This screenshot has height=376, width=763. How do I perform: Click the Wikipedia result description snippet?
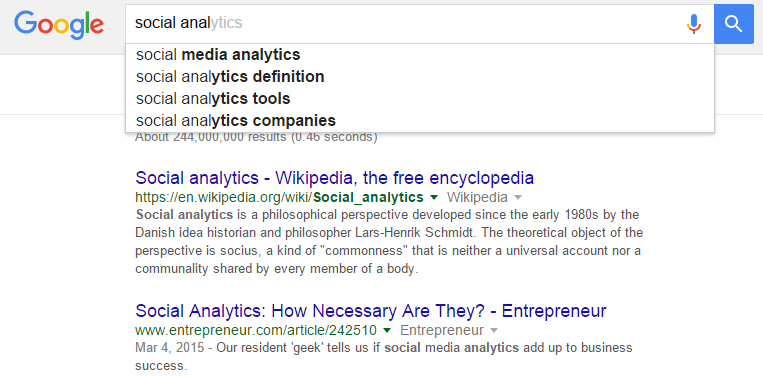[x=389, y=242]
